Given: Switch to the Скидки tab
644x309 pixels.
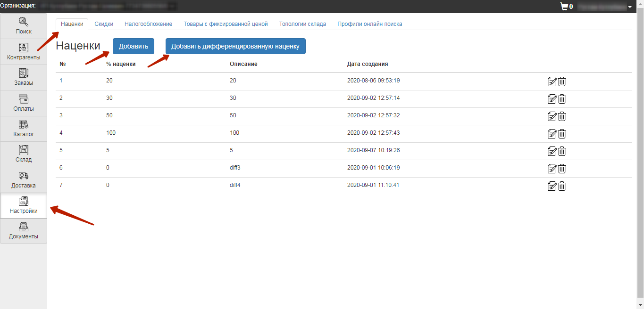Looking at the screenshot, I should pos(103,24).
